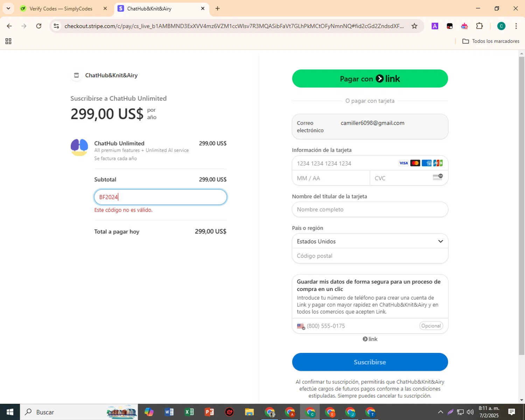Open Microsoft Excel from the taskbar
Screen dimensions: 525x420
pyautogui.click(x=189, y=412)
